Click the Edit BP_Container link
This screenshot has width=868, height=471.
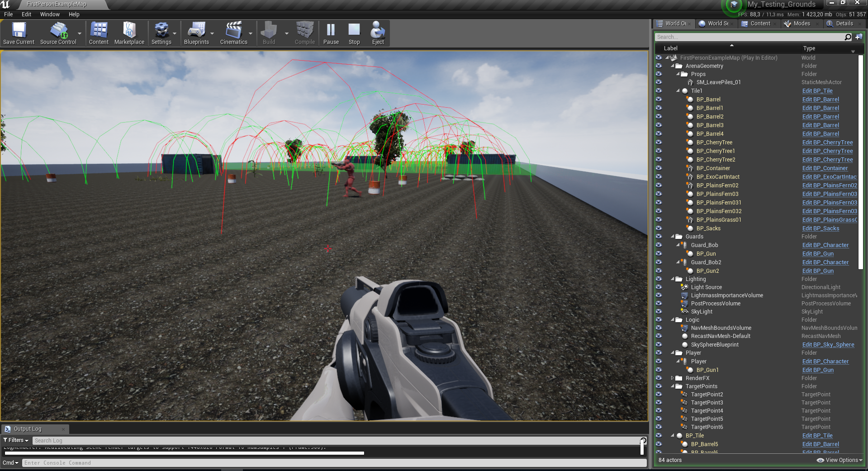[x=825, y=168]
